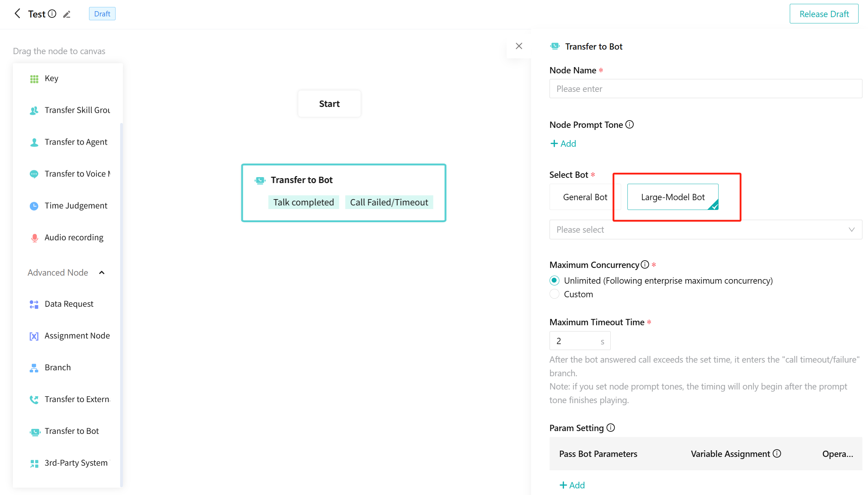Viewport: 868px width, 495px height.
Task: Open the Variable Assignment info icon
Action: pos(777,453)
